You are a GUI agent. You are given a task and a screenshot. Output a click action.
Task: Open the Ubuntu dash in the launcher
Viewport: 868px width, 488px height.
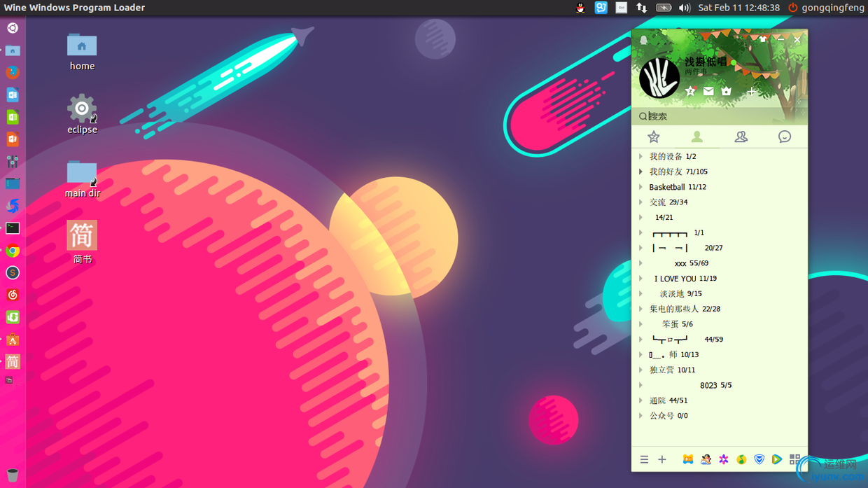[13, 28]
